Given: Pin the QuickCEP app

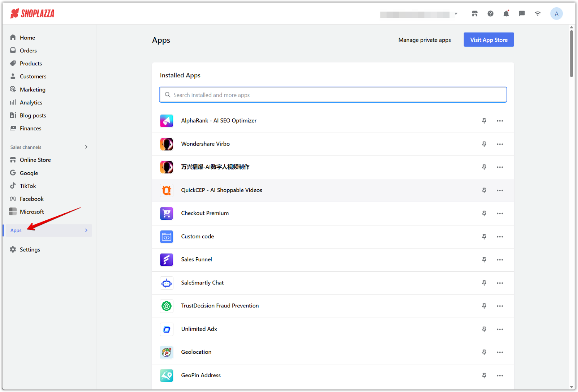Looking at the screenshot, I should [x=484, y=190].
